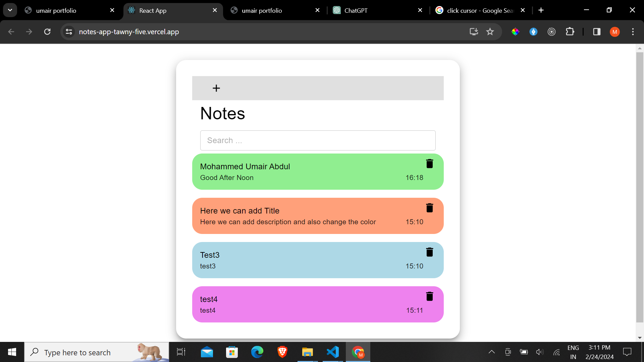
Task: Open the circular target extension icon
Action: tap(551, 32)
